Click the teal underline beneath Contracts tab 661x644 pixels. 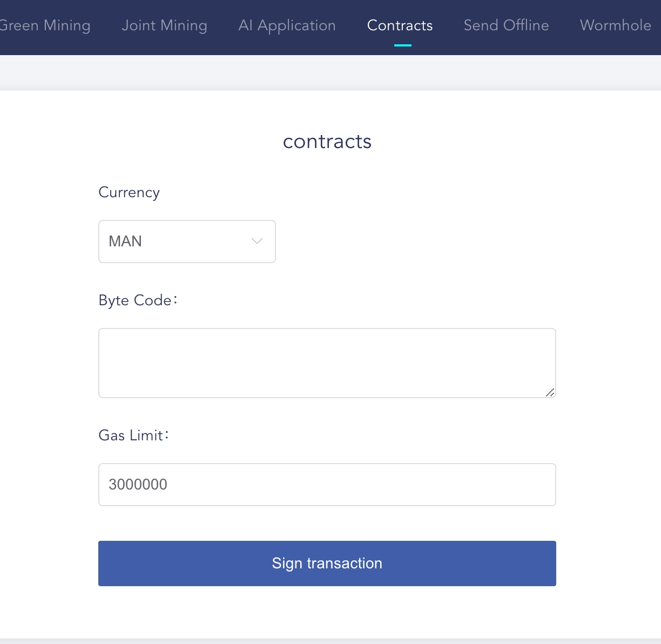click(402, 45)
